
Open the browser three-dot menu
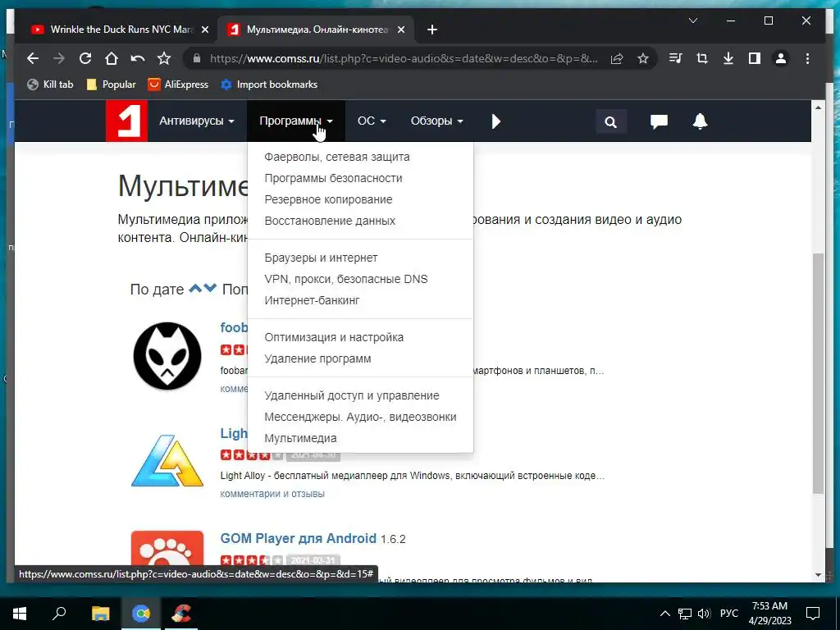coord(807,58)
